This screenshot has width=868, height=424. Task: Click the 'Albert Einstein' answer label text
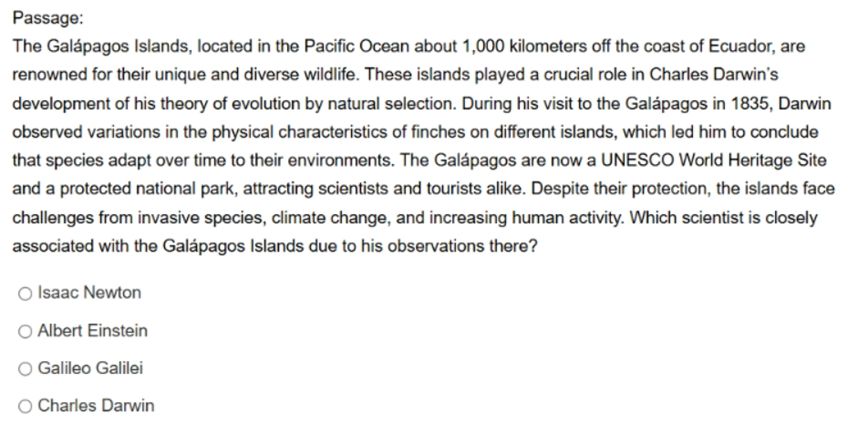click(x=92, y=330)
